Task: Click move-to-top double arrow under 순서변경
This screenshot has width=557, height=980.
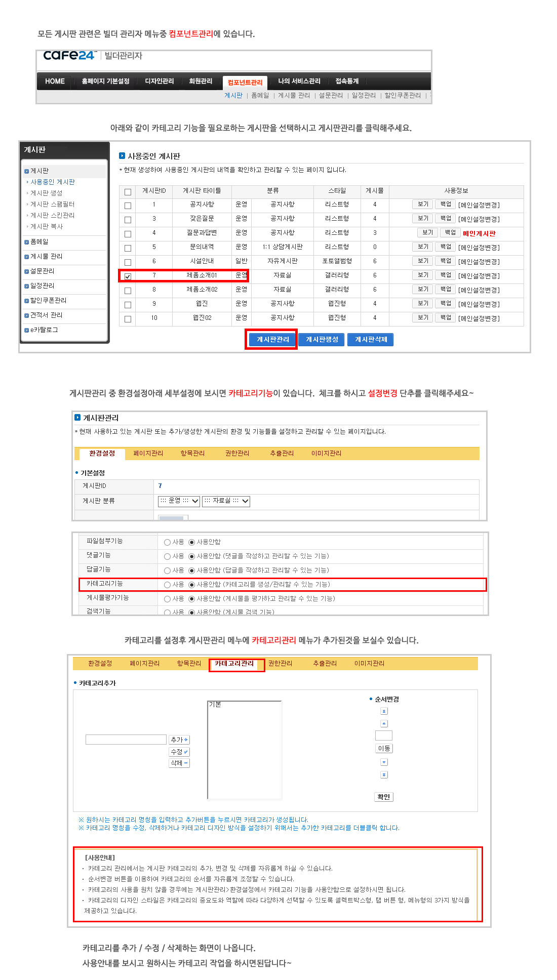Action: (x=384, y=711)
